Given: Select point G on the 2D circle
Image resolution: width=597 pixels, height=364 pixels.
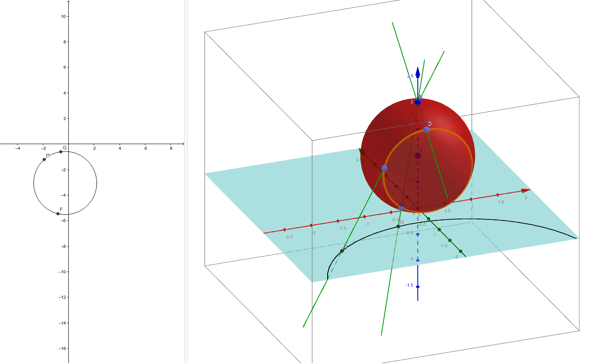Looking at the screenshot, I should point(61,152).
